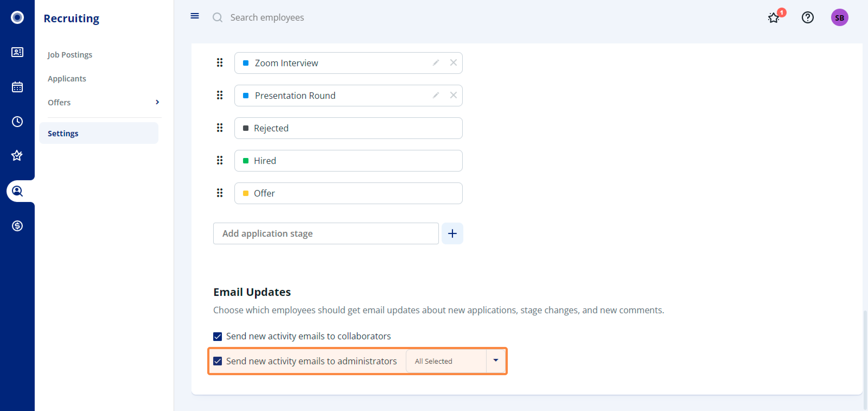The width and height of the screenshot is (868, 411).
Task: Click the Presentation Round blue color swatch
Action: [x=246, y=96]
